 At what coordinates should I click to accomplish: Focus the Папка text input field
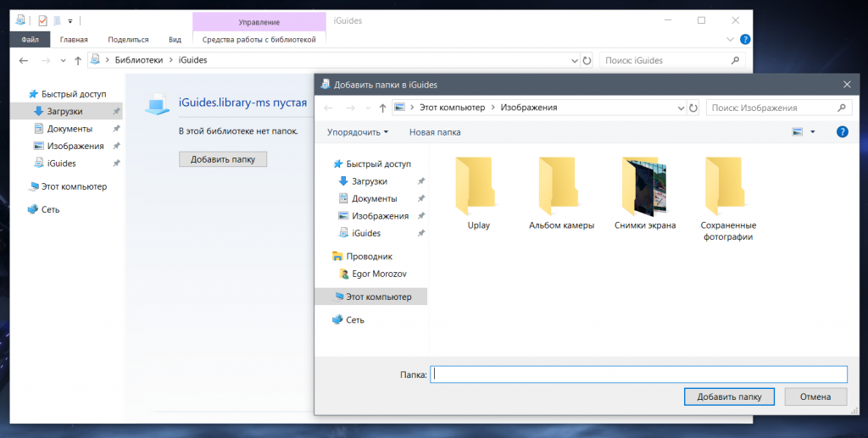click(x=638, y=374)
